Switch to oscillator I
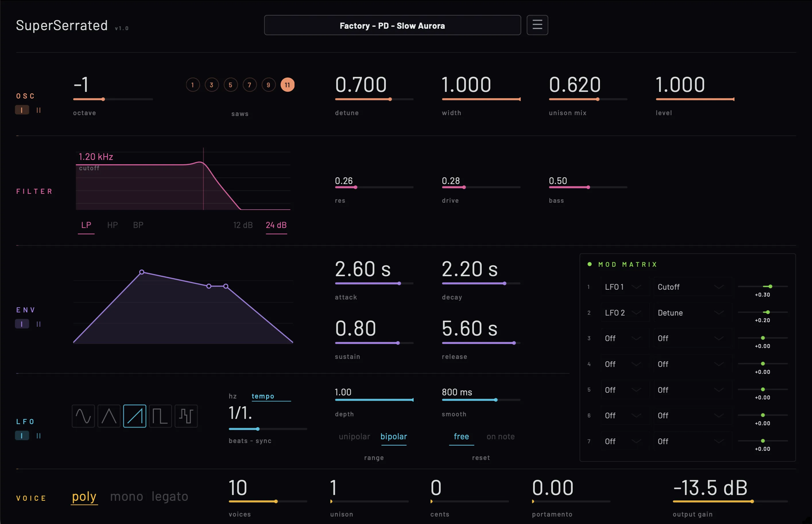 coord(22,110)
